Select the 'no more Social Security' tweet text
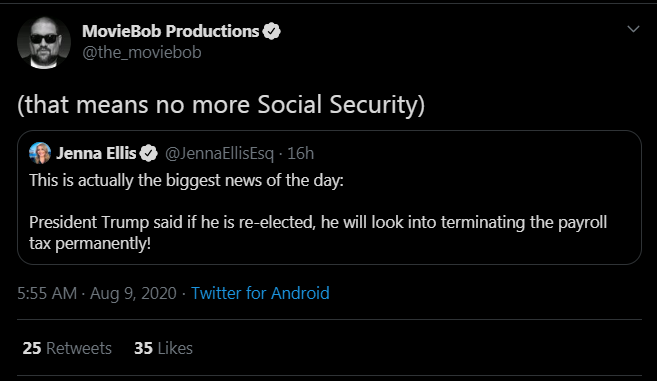 coord(221,104)
